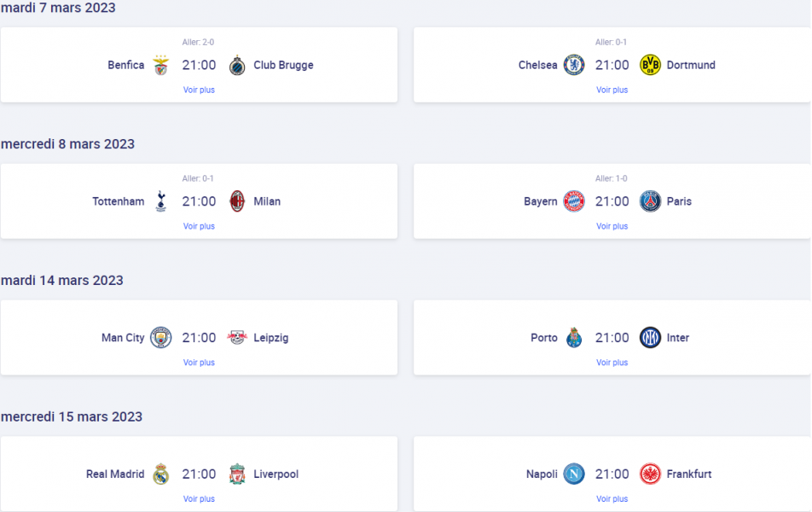This screenshot has width=812, height=512.
Task: Click the Chelsea club logo
Action: coord(574,66)
